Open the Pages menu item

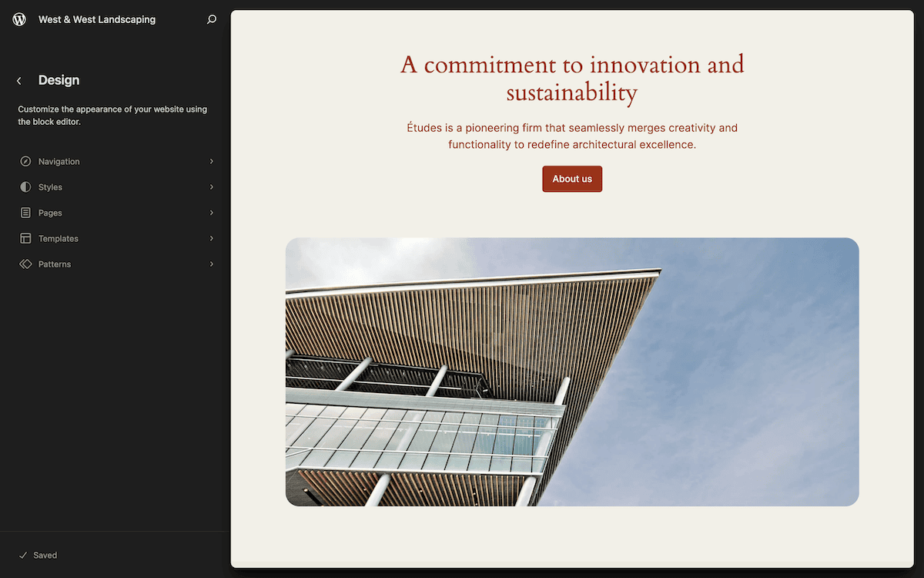pyautogui.click(x=52, y=212)
